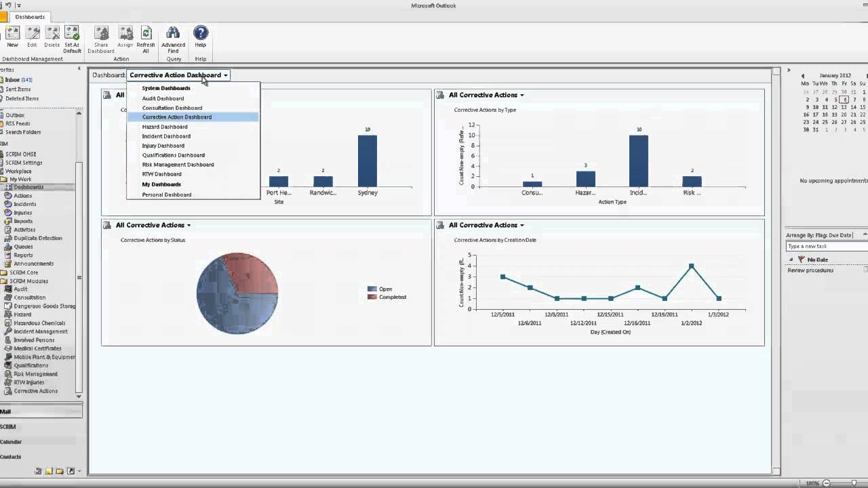Select Qualifications Dashboard from the list

[x=174, y=155]
